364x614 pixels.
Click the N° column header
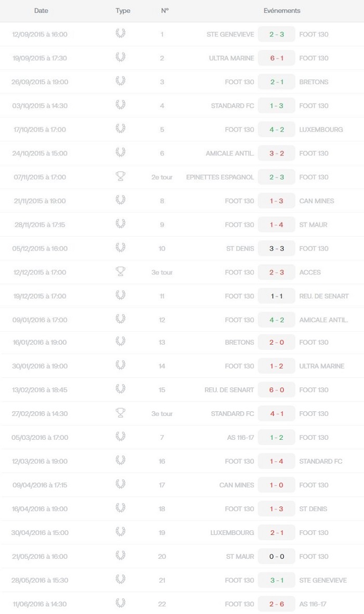coord(164,10)
